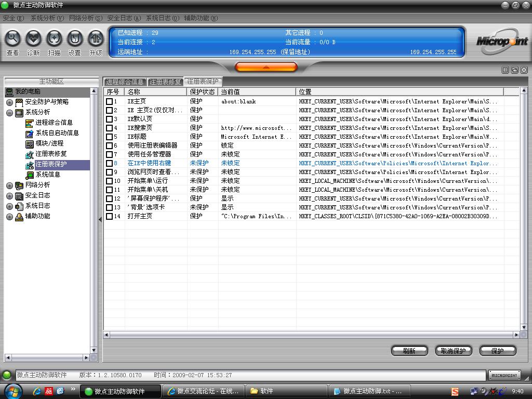Switch to 微点交流论坛 taskbar window
The image size is (532, 399).
click(x=204, y=391)
